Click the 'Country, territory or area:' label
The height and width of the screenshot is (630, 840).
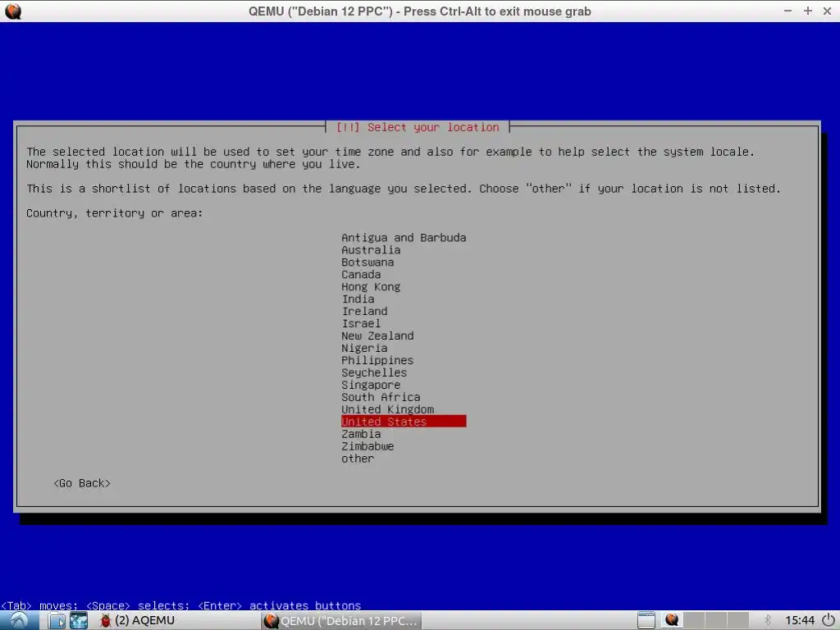[115, 213]
